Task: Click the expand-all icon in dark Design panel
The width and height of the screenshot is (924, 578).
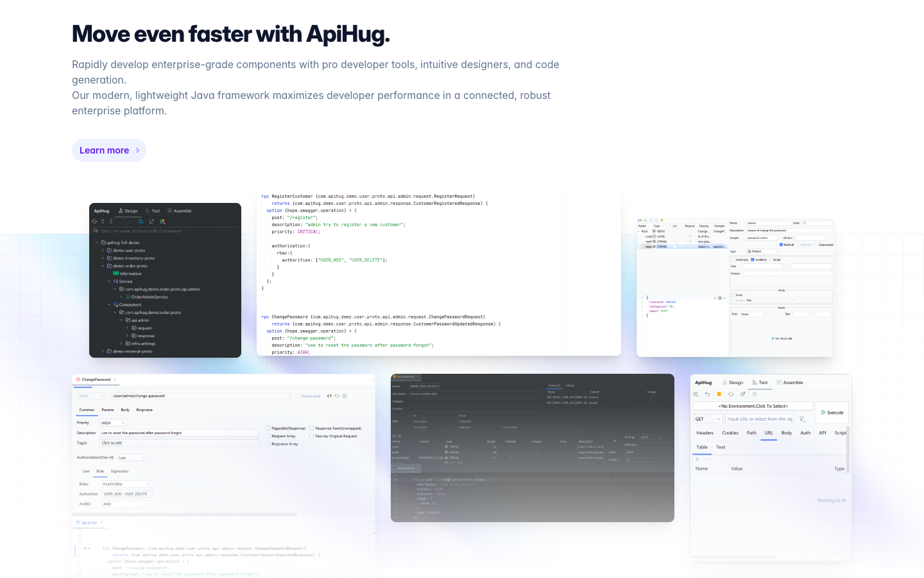Action: point(103,222)
